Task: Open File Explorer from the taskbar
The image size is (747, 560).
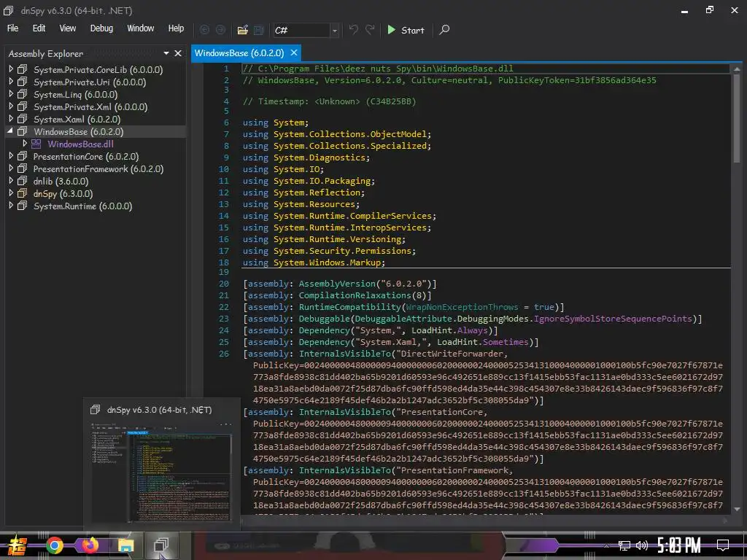Action: [x=125, y=545]
